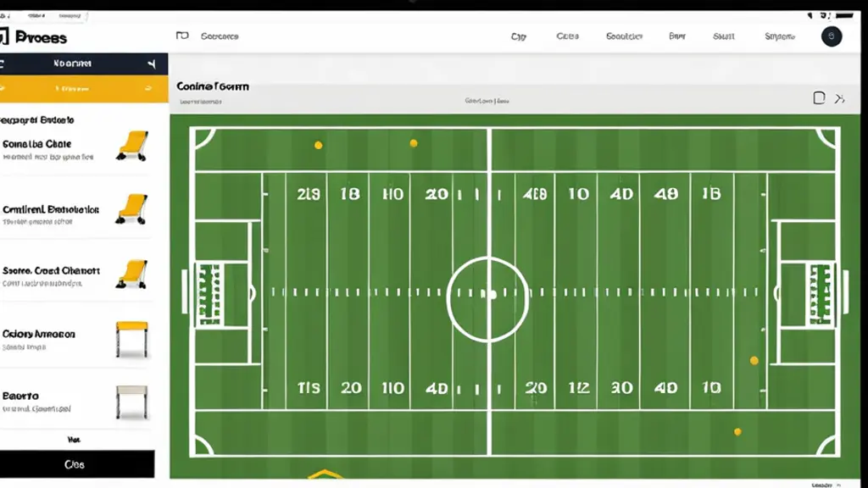Click the yellow marker on the top-left field area
This screenshot has width=868, height=488.
click(319, 145)
